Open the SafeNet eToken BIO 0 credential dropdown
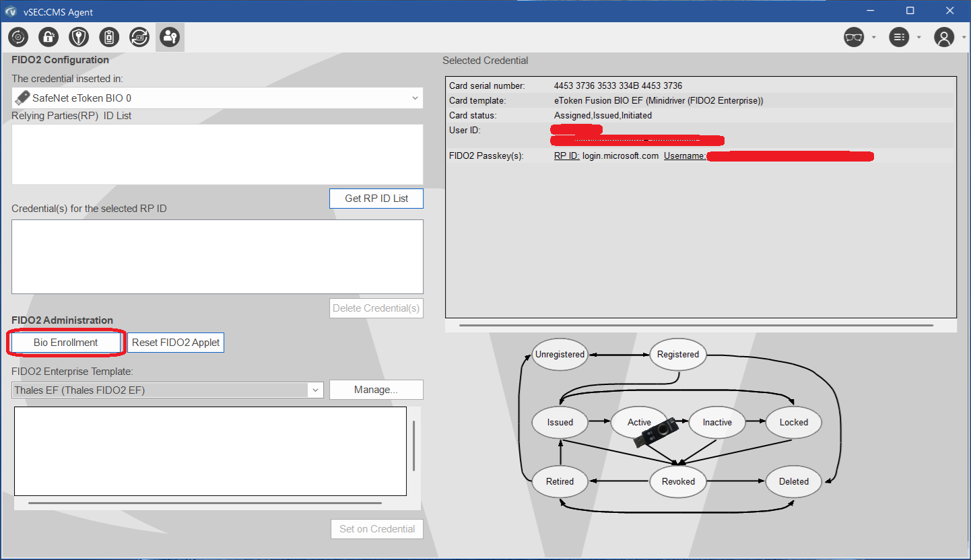 click(217, 98)
